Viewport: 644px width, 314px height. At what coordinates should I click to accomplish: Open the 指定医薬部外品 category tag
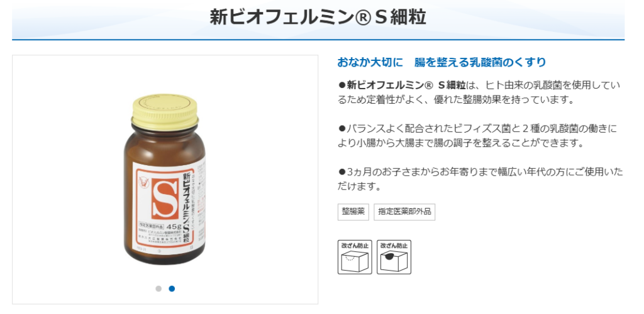tap(404, 212)
